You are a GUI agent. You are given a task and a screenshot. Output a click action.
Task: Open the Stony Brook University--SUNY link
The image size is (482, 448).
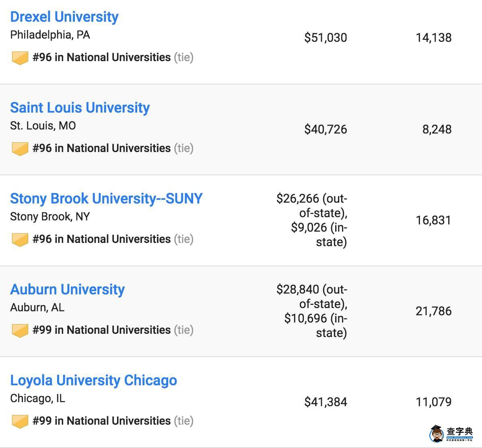coord(106,199)
